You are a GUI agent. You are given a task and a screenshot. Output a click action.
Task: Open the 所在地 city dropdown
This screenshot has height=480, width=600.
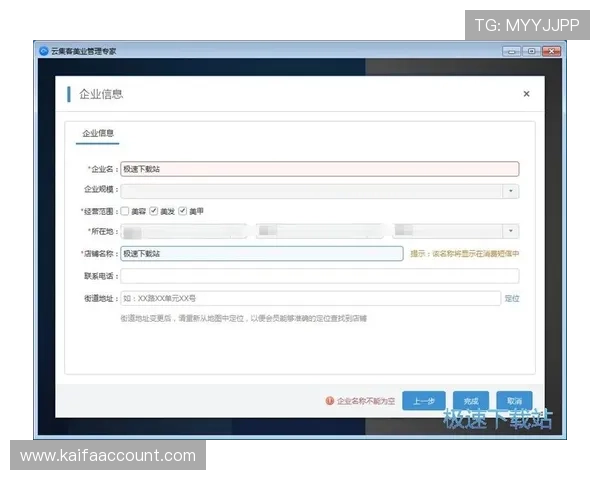(x=320, y=231)
